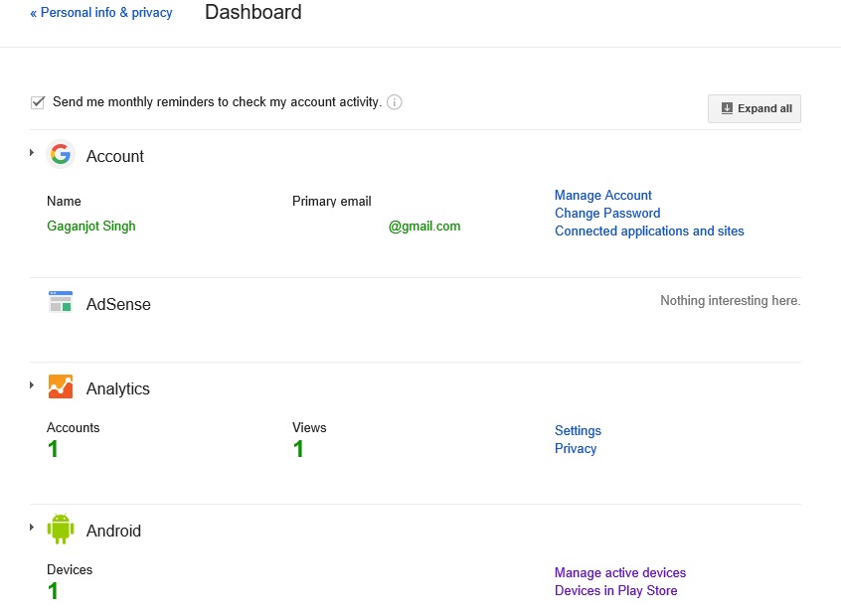Open the Manage Account link
This screenshot has width=841, height=616.
(x=602, y=195)
